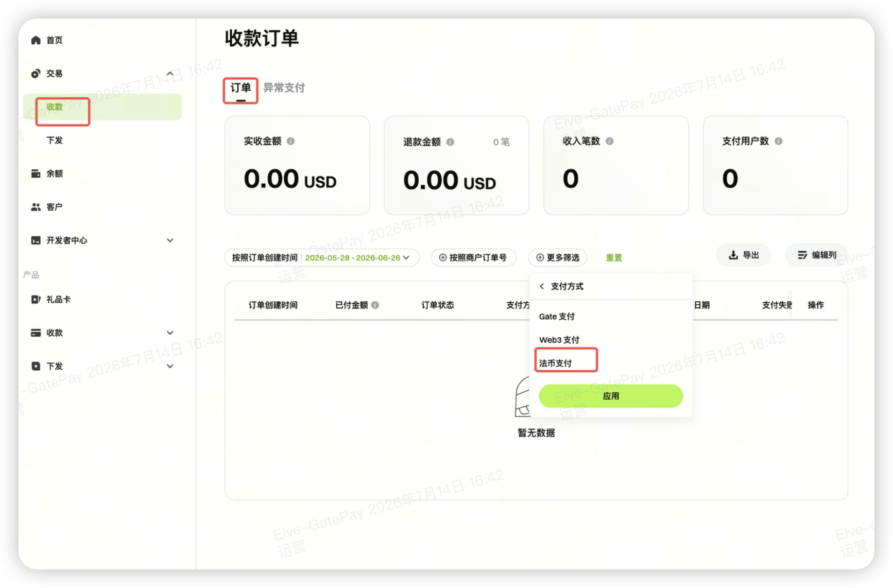Switch to the 异常支付 tab

coord(284,88)
